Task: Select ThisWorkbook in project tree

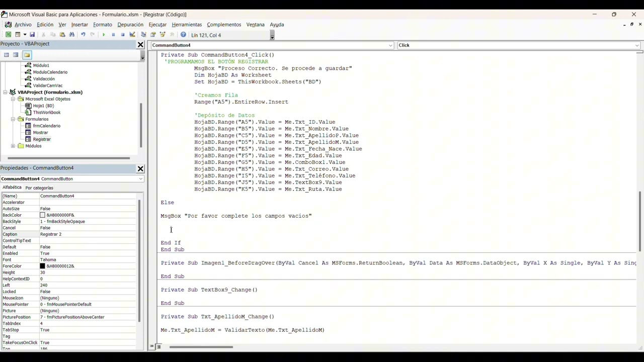Action: [47, 113]
